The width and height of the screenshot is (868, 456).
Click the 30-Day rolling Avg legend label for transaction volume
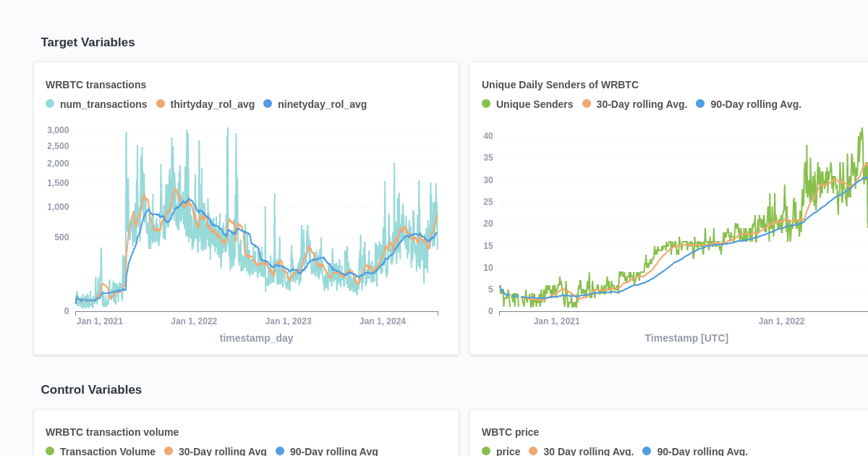[223, 451]
